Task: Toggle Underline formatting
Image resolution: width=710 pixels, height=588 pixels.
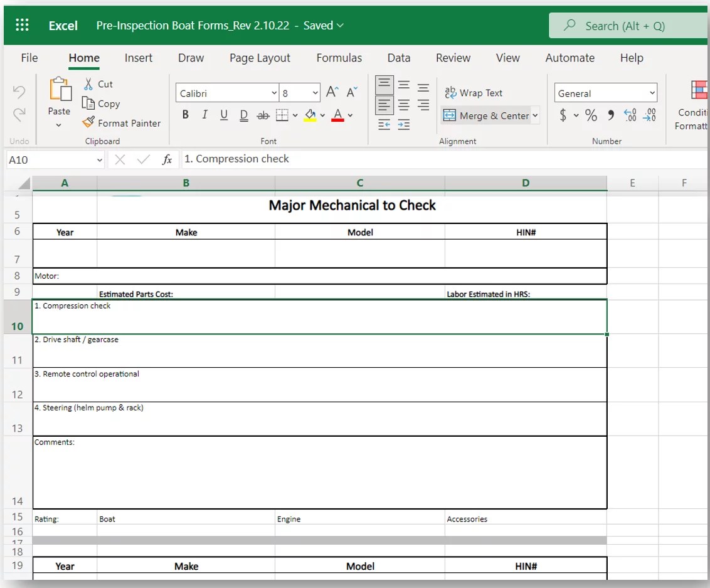Action: [x=224, y=115]
